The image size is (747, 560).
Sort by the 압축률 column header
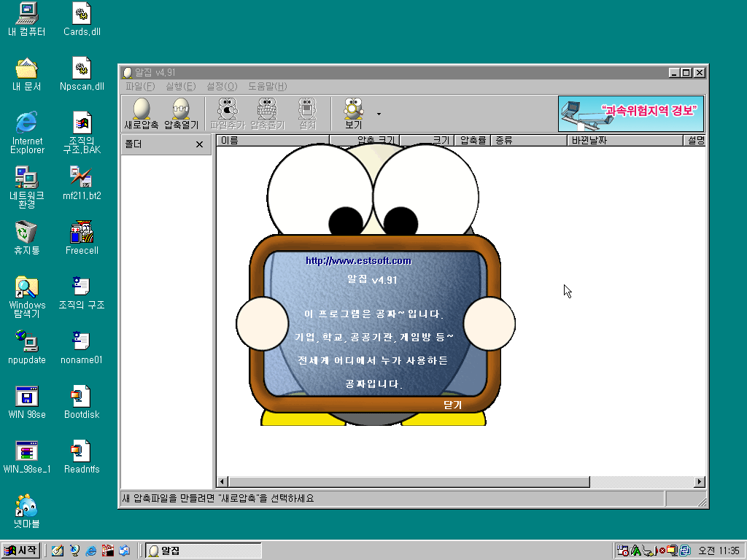tap(473, 140)
